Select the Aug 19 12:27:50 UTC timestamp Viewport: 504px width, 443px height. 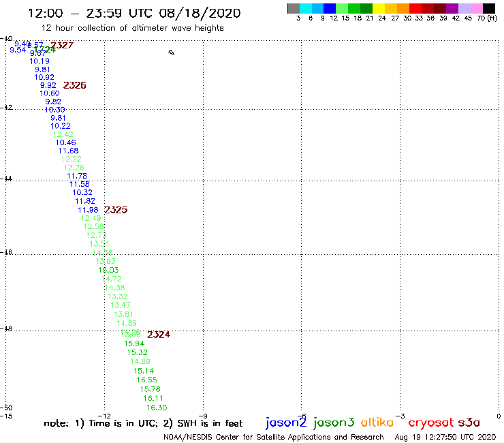(445, 438)
